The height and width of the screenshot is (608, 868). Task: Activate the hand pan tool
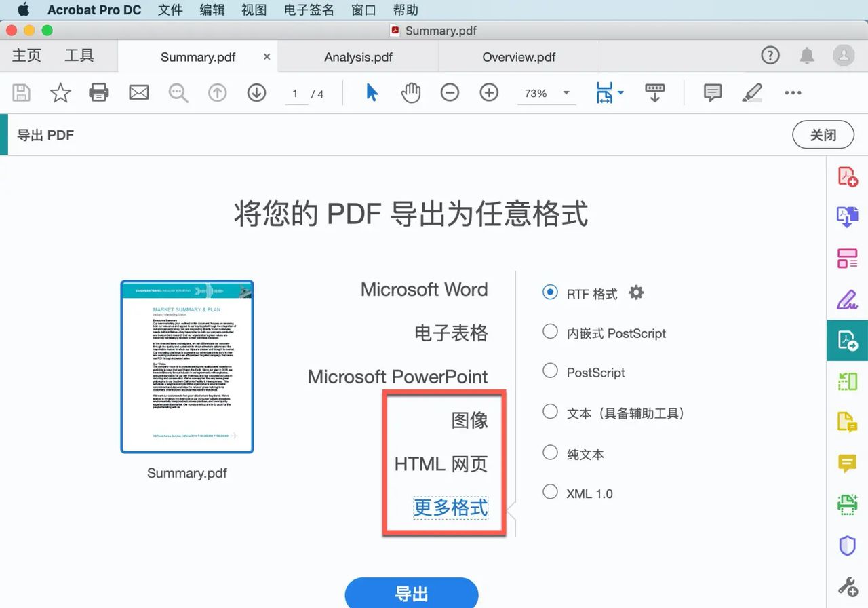410,93
